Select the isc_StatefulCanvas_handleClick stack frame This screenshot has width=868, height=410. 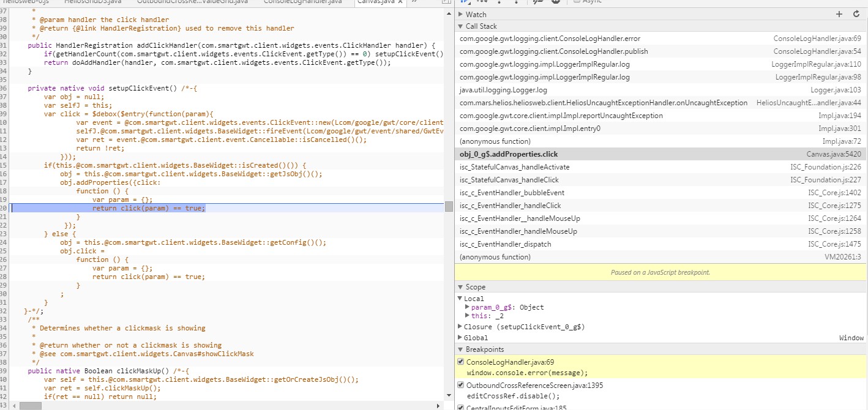(x=509, y=180)
